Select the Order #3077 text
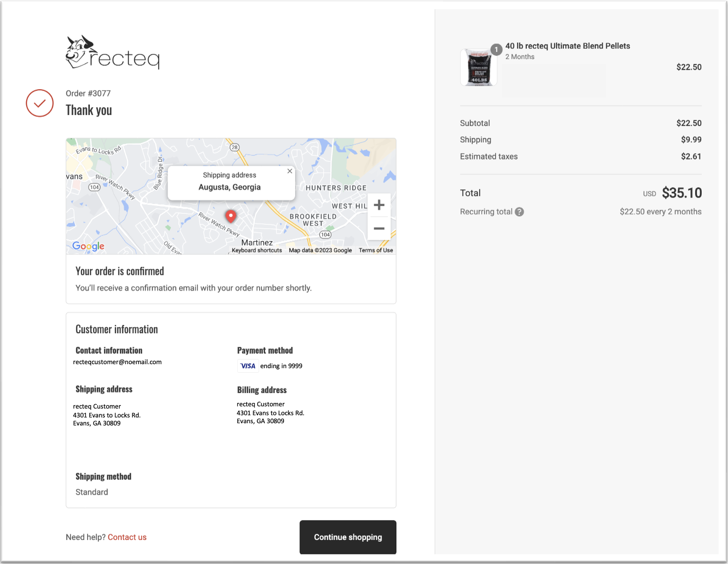 [88, 93]
